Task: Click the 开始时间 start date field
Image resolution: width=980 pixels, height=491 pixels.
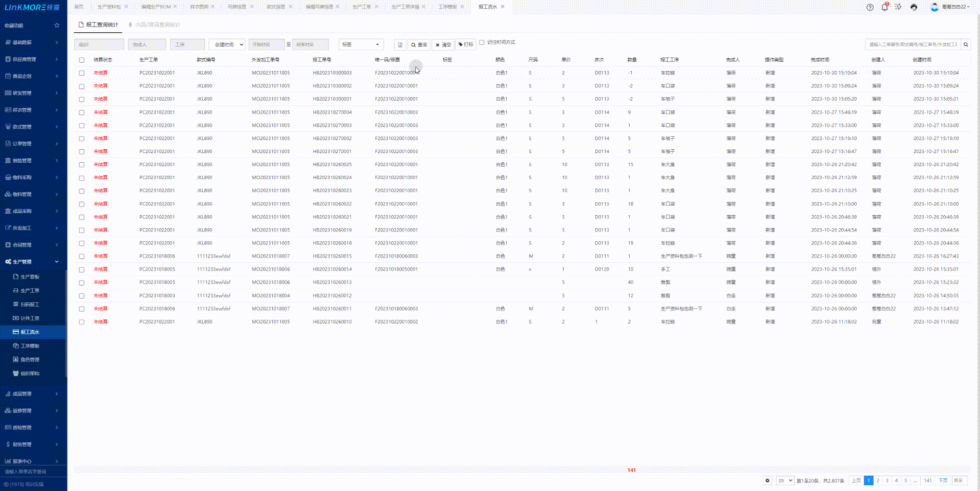Action: [266, 45]
